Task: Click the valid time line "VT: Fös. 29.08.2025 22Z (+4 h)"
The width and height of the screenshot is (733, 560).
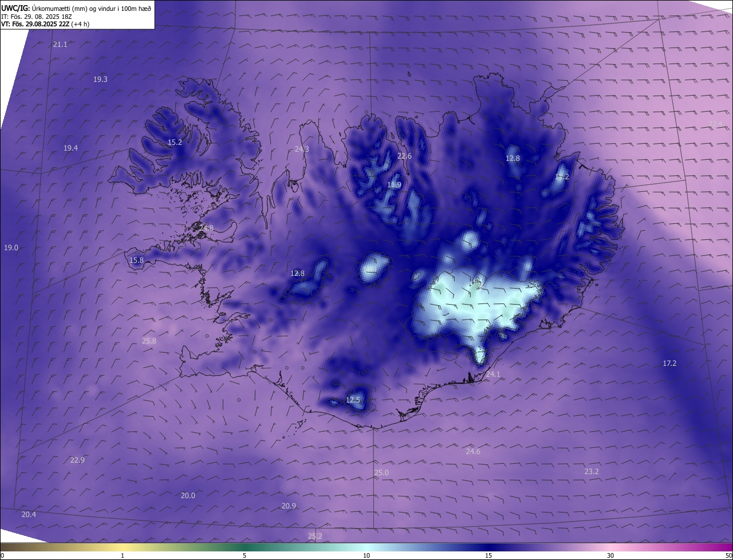Action: click(45, 24)
